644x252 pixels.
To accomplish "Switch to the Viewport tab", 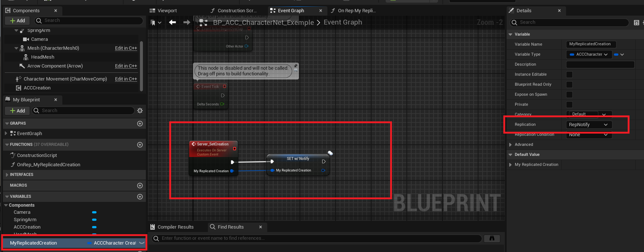I will (x=163, y=11).
